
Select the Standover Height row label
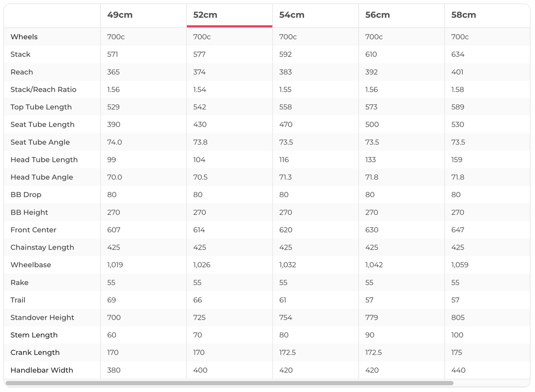pos(42,317)
